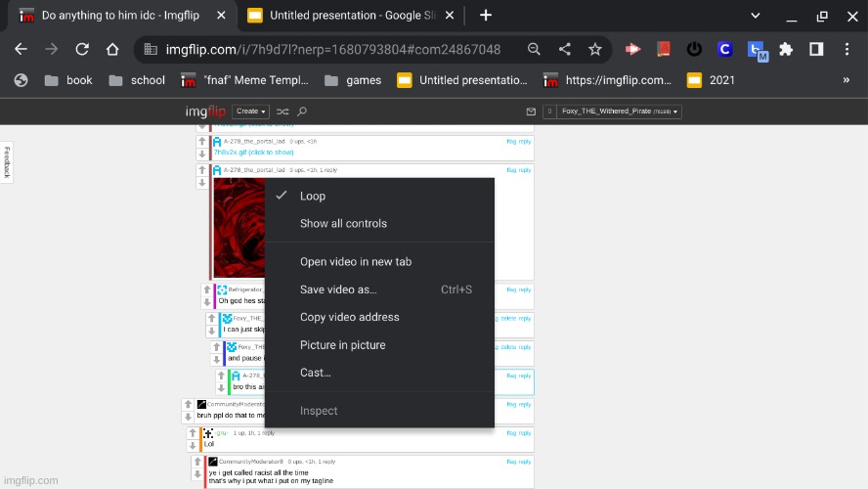
Task: Open the Chrome three-dot menu
Action: click(846, 49)
